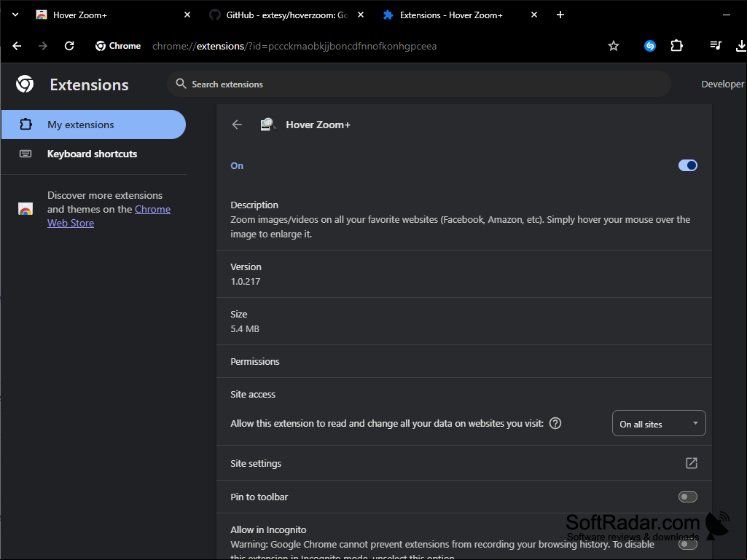Open the downloads icon
The image size is (747, 560).
tap(741, 46)
